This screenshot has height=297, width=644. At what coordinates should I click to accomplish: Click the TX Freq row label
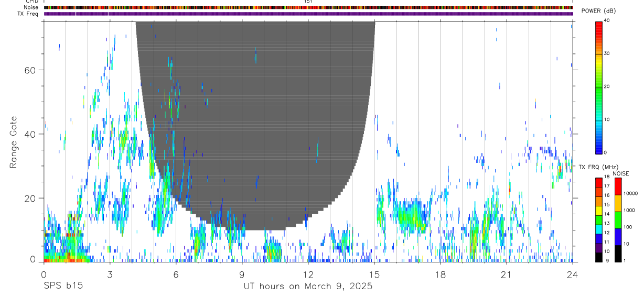click(28, 14)
